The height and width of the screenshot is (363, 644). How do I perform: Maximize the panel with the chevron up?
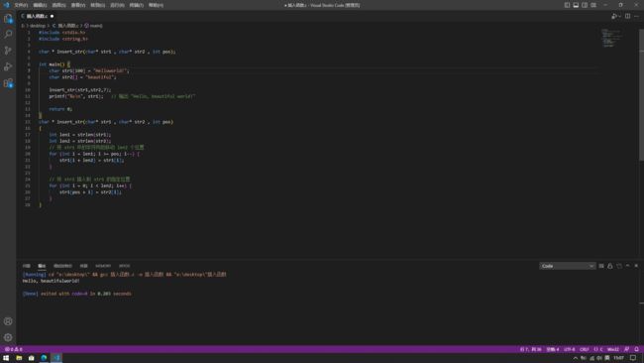[627, 266]
